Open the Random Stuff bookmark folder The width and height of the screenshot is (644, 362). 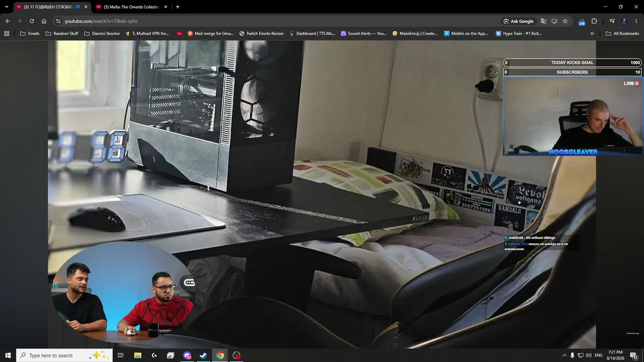pos(61,34)
